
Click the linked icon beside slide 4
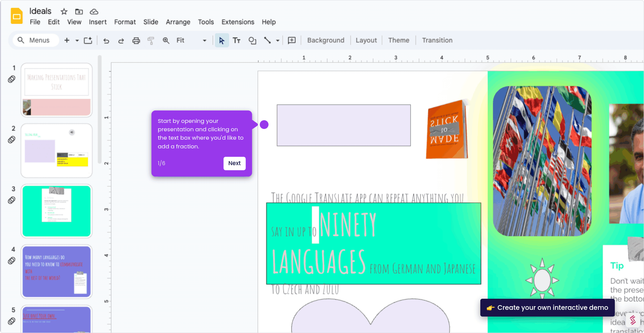[x=12, y=261]
